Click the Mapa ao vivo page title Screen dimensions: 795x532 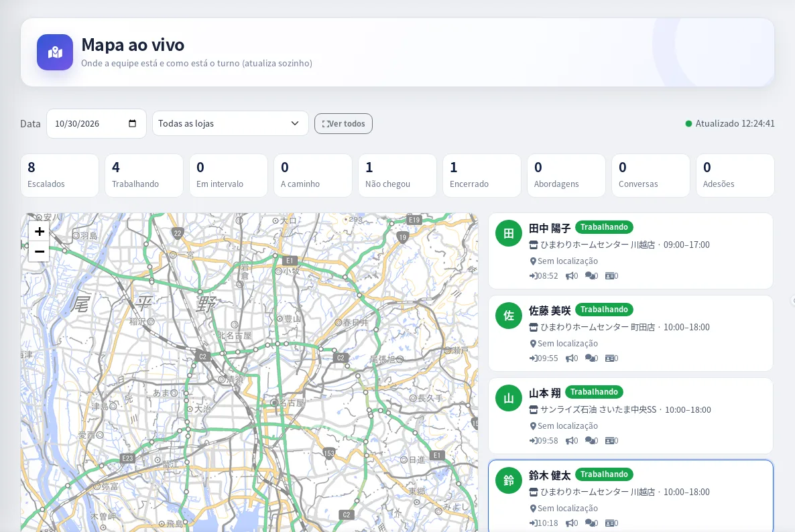[x=133, y=45]
